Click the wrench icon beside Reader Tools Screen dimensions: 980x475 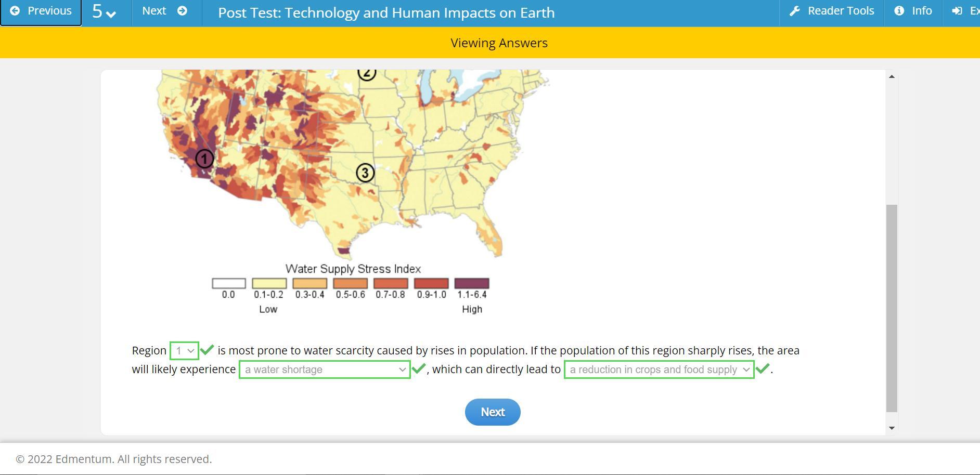795,11
